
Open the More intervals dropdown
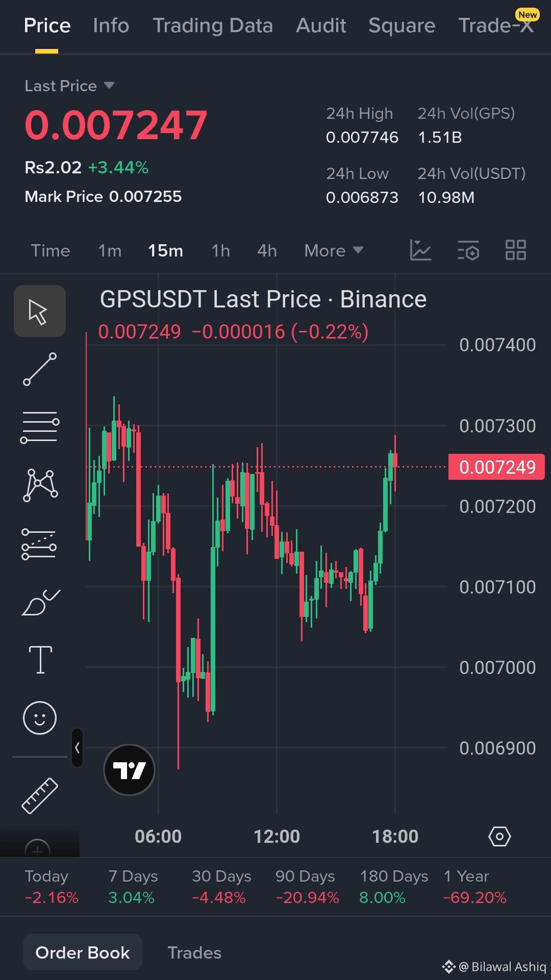334,250
